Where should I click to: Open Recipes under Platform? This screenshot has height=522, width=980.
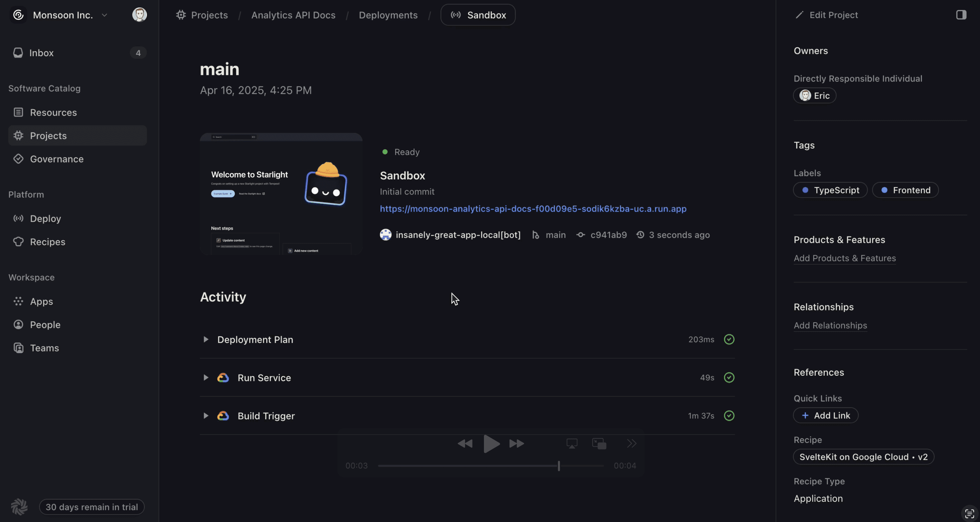(78, 241)
